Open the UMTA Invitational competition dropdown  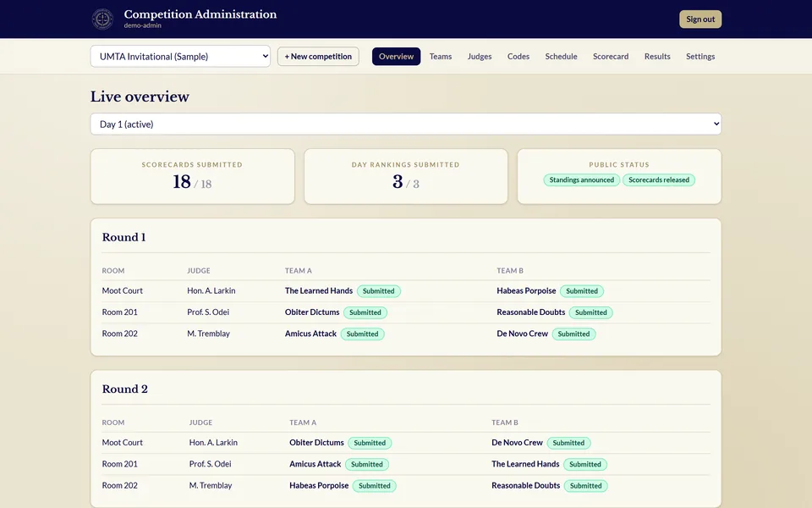180,57
